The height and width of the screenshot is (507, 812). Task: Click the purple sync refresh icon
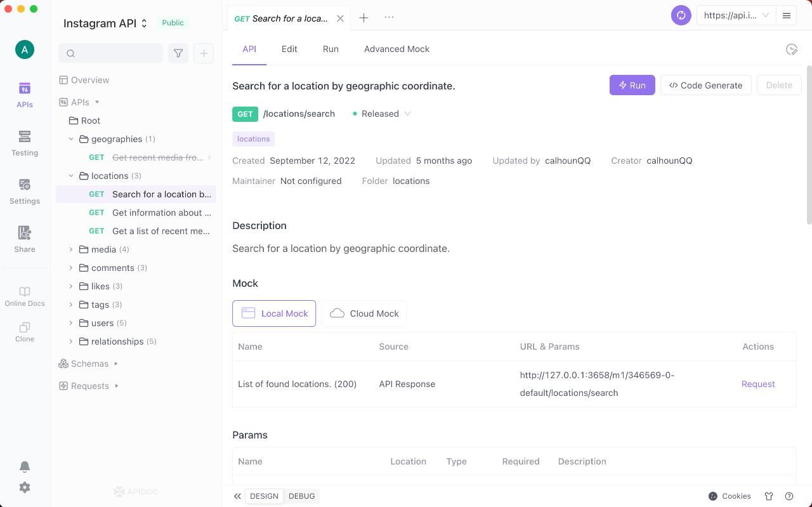click(x=681, y=15)
